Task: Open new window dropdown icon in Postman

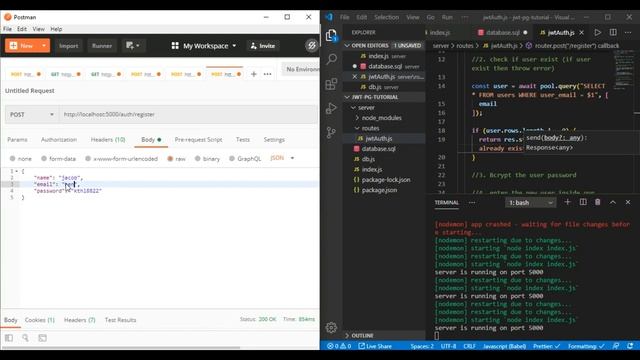Action: pyautogui.click(x=133, y=45)
